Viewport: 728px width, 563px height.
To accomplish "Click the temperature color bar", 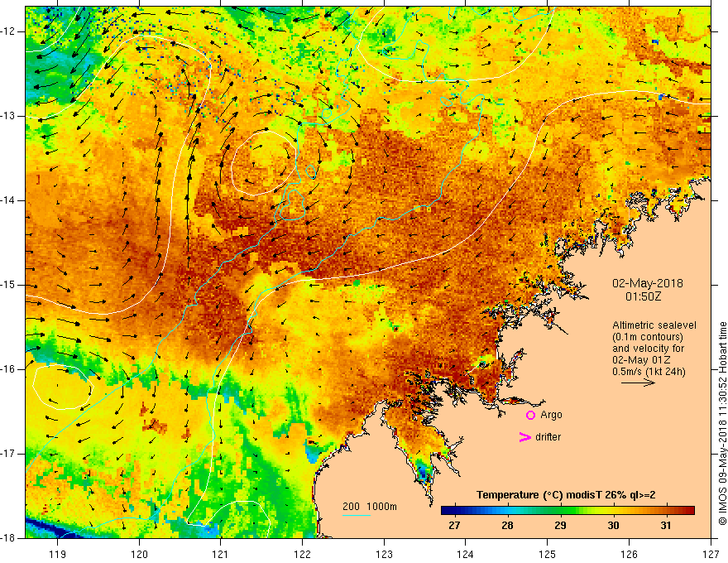I will (x=568, y=510).
